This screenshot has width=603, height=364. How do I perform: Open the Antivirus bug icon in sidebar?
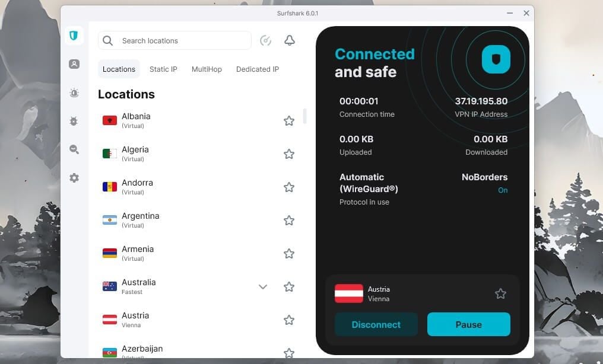pos(74,121)
